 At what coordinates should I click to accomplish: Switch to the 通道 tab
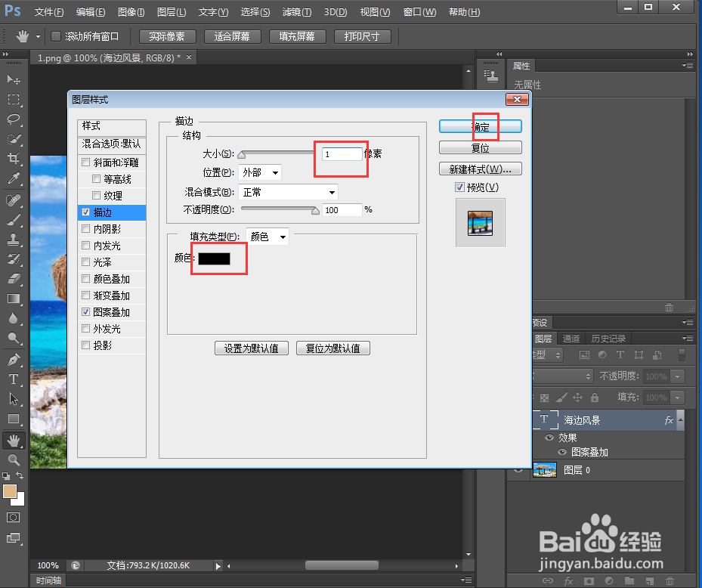[x=571, y=338]
